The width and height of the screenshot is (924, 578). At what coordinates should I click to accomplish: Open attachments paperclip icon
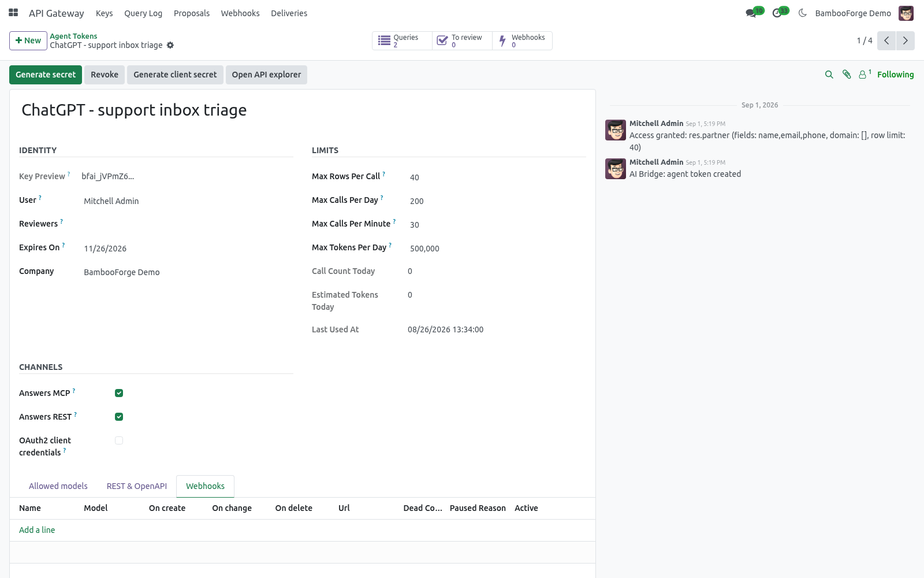(847, 75)
